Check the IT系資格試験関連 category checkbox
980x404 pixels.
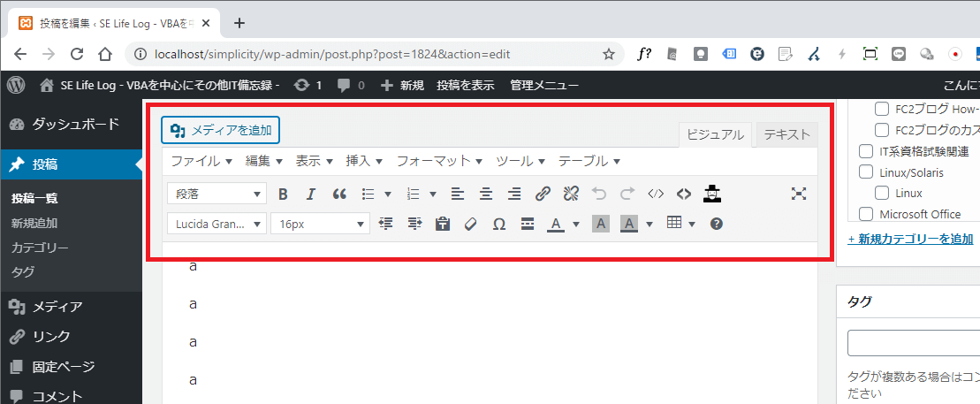[x=867, y=151]
